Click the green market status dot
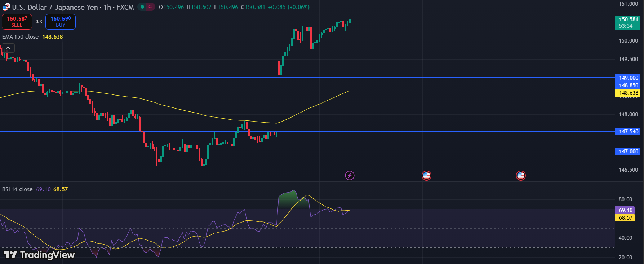The height and width of the screenshot is (264, 644). [x=143, y=7]
